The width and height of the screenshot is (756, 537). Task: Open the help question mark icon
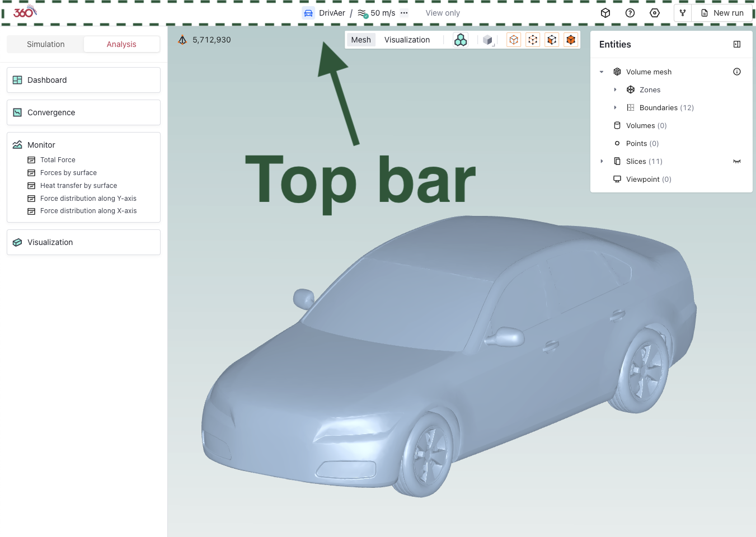coord(630,12)
